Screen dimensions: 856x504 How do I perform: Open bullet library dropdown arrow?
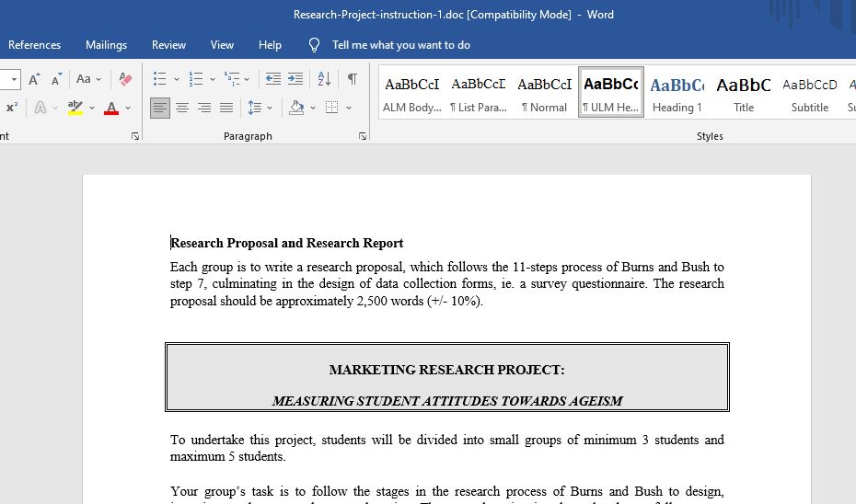(x=177, y=79)
